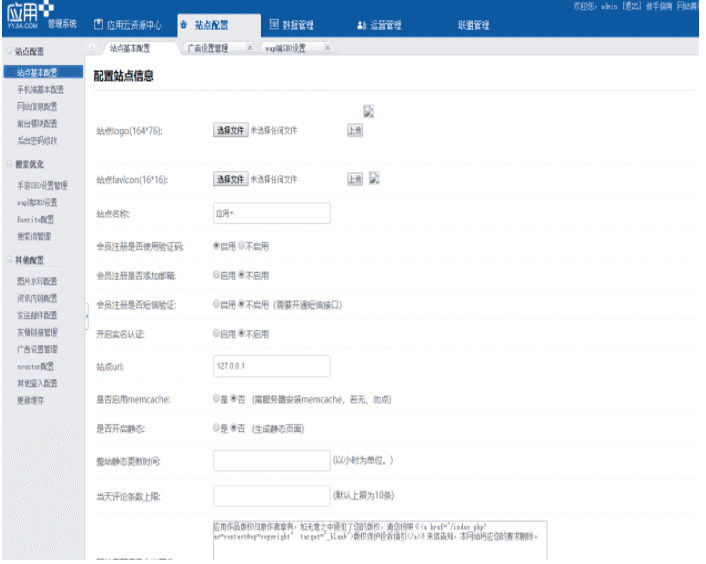Click the broken logo preview image

click(368, 111)
